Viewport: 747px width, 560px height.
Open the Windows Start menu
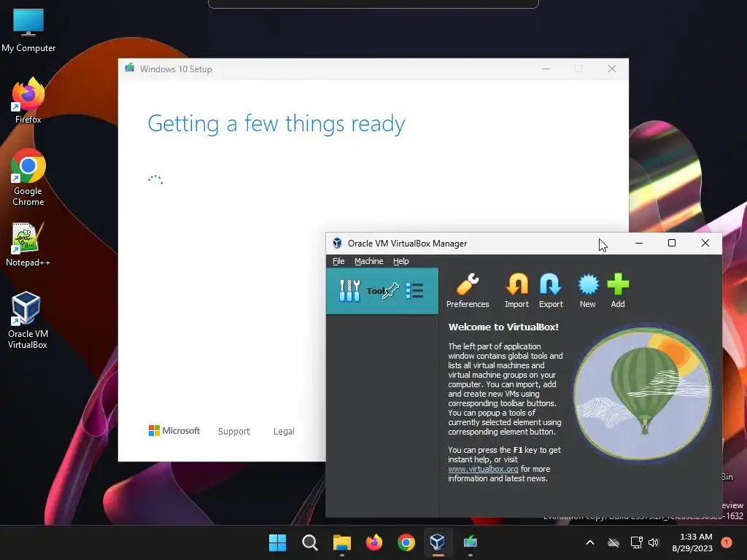click(x=277, y=542)
